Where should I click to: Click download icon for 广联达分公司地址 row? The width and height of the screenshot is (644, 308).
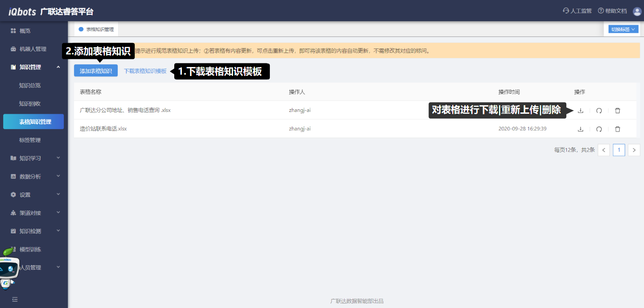(x=580, y=111)
